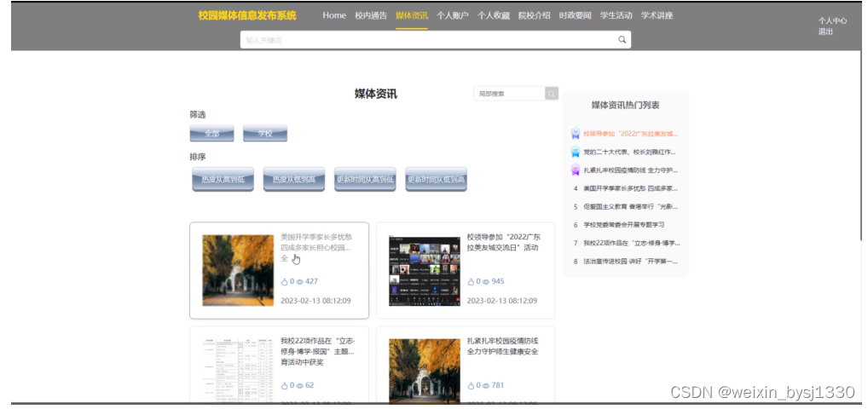Click the gray local search button icon
Screen dimensions: 868x409
click(552, 94)
